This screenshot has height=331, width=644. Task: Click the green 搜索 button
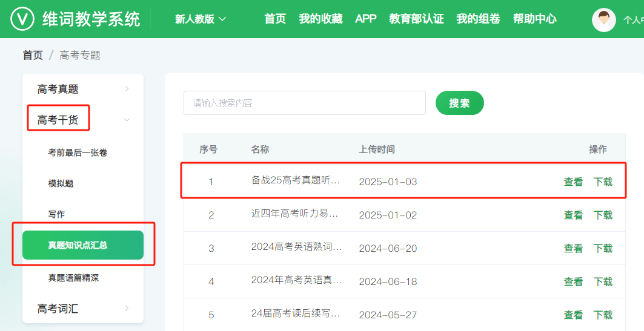click(460, 103)
